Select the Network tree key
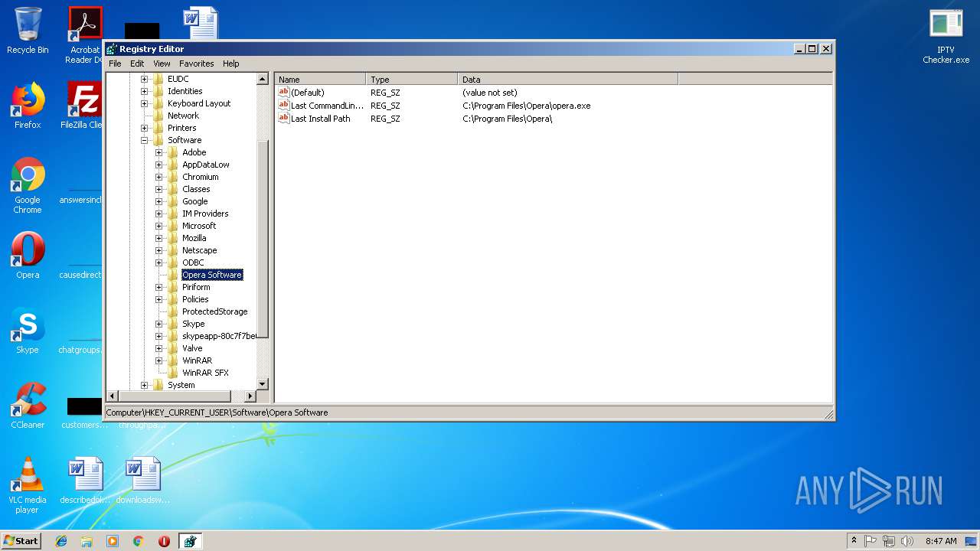The height and width of the screenshot is (551, 980). (x=183, y=116)
